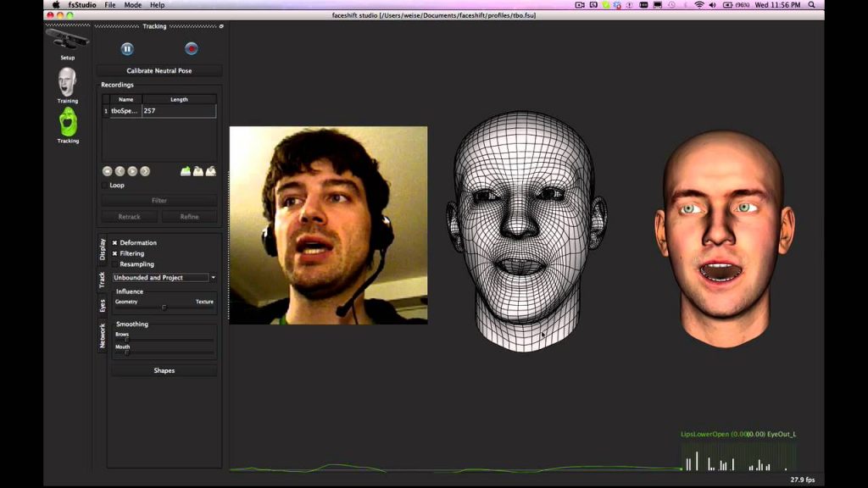Image resolution: width=868 pixels, height=488 pixels.
Task: Toggle the Filtering checkbox
Action: [x=115, y=253]
